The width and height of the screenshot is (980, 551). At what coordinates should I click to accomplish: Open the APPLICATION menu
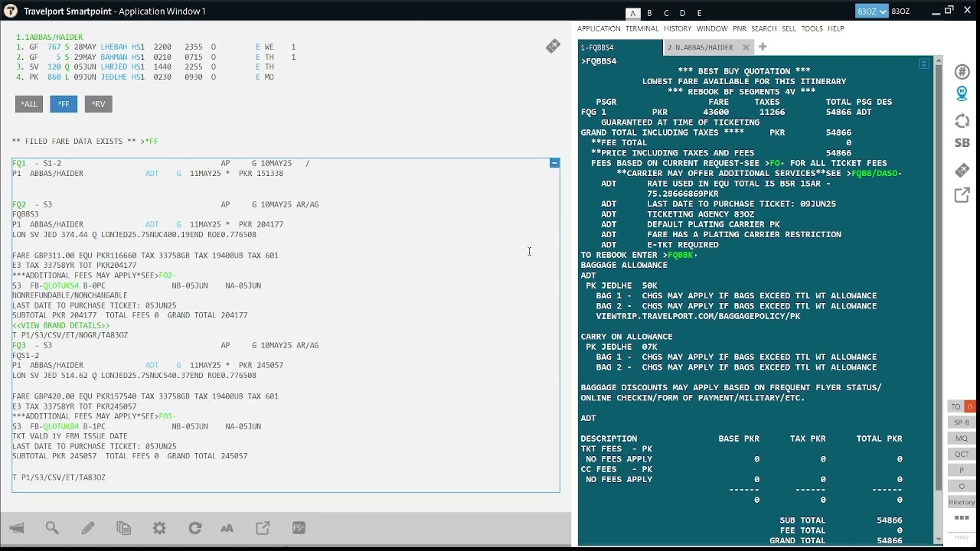[x=599, y=29]
